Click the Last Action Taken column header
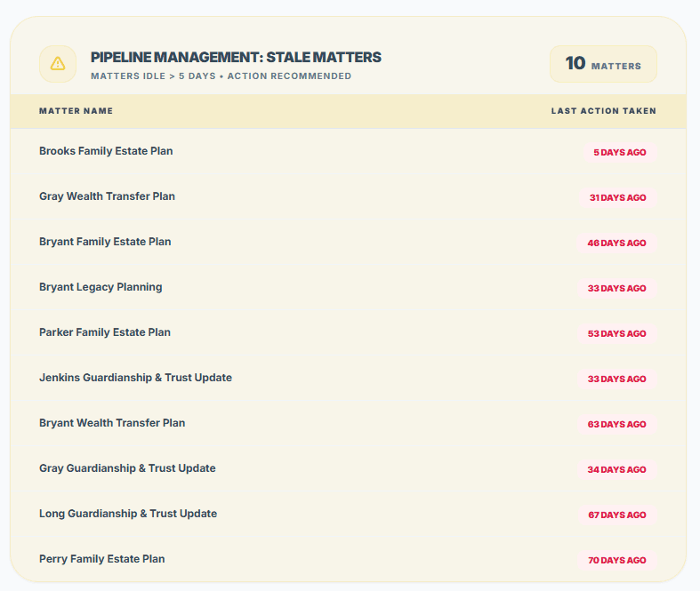The width and height of the screenshot is (700, 591). pos(604,111)
